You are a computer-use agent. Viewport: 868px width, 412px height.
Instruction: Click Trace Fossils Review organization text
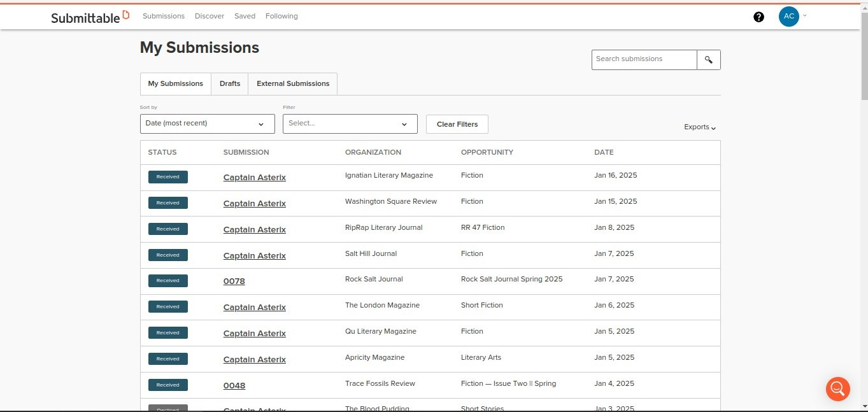[380, 384]
